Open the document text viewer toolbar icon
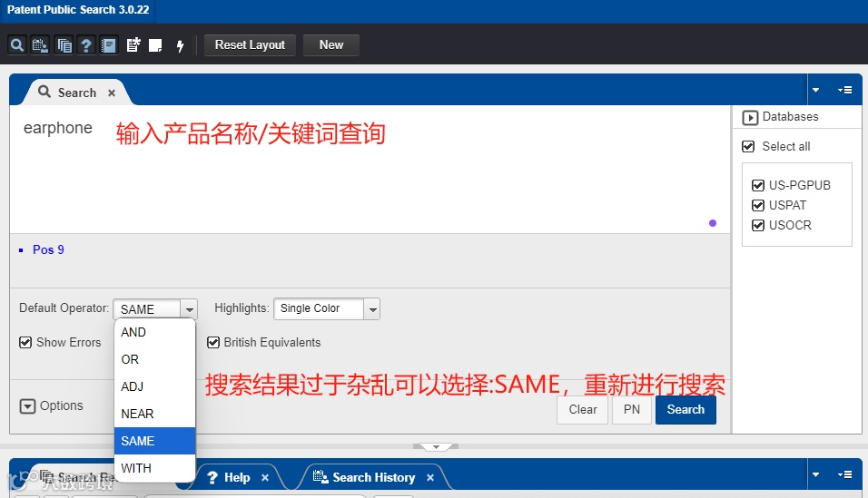Image resolution: width=868 pixels, height=498 pixels. click(109, 44)
